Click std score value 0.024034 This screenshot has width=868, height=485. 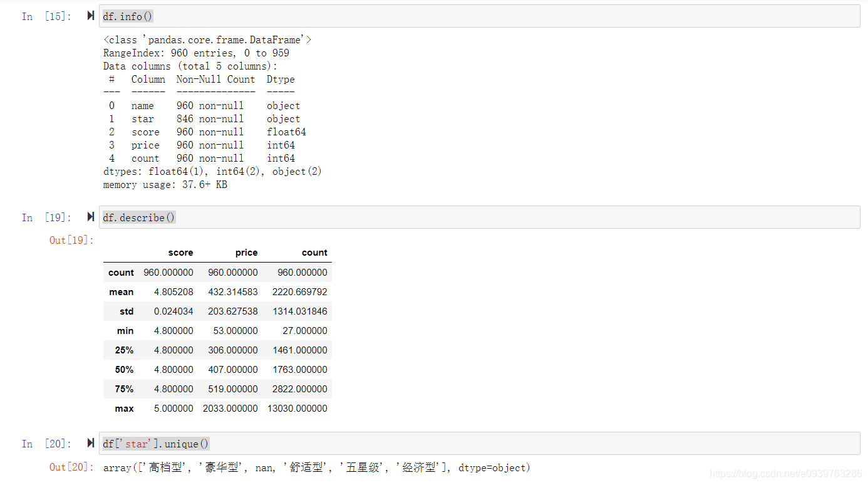tap(173, 311)
